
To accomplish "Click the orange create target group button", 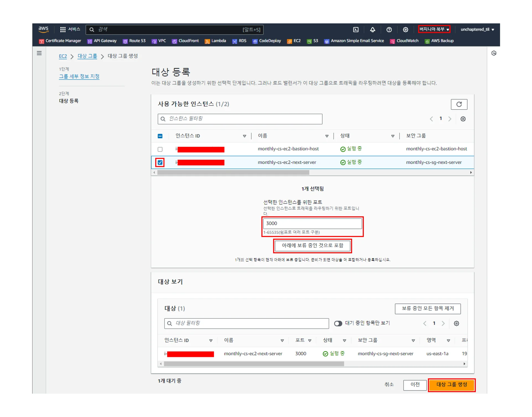I will click(x=451, y=385).
